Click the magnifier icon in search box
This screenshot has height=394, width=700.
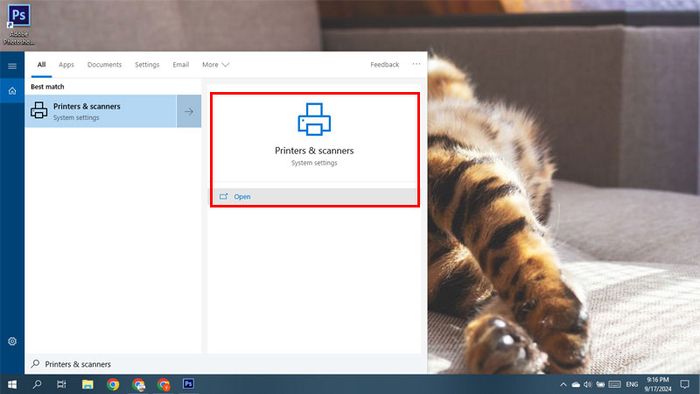[x=35, y=364]
